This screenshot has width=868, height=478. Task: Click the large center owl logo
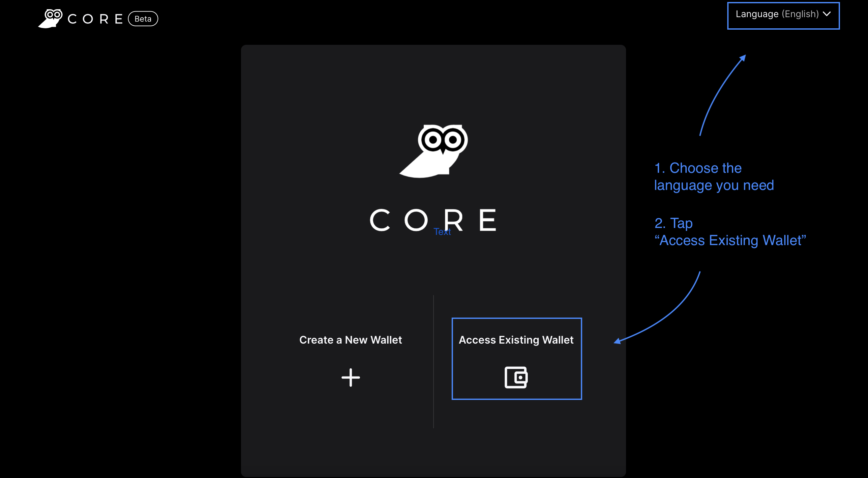click(434, 151)
